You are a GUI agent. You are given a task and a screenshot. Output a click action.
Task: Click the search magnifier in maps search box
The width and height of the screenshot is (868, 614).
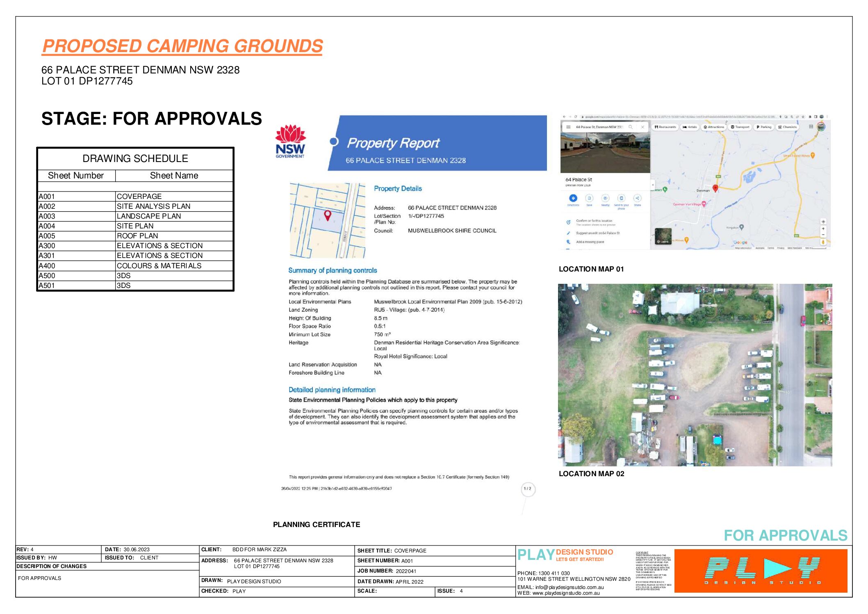point(631,127)
